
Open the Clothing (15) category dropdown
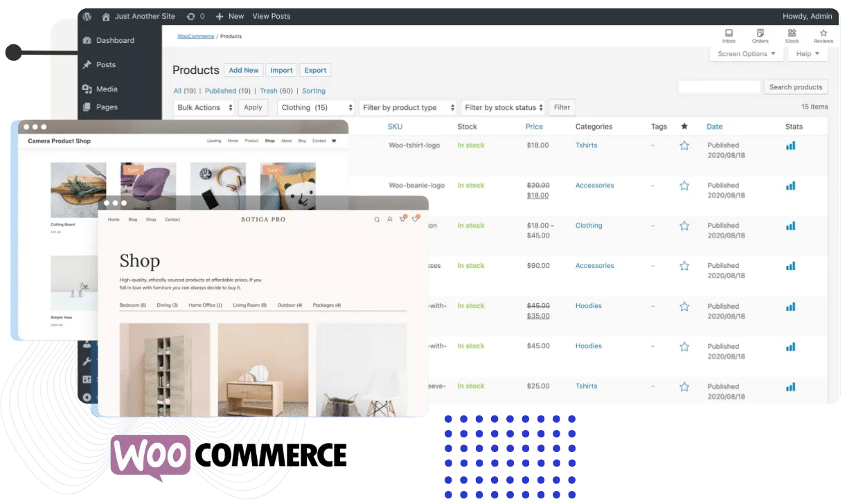point(316,107)
